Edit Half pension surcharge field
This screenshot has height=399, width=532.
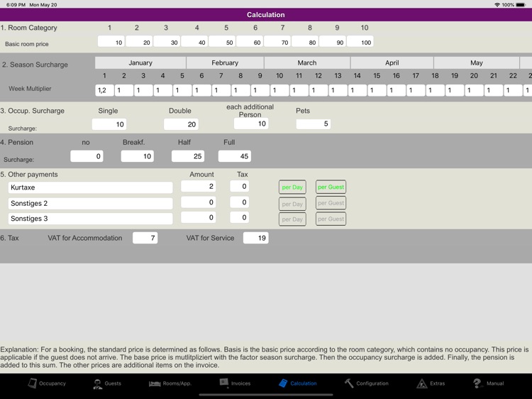pos(188,156)
